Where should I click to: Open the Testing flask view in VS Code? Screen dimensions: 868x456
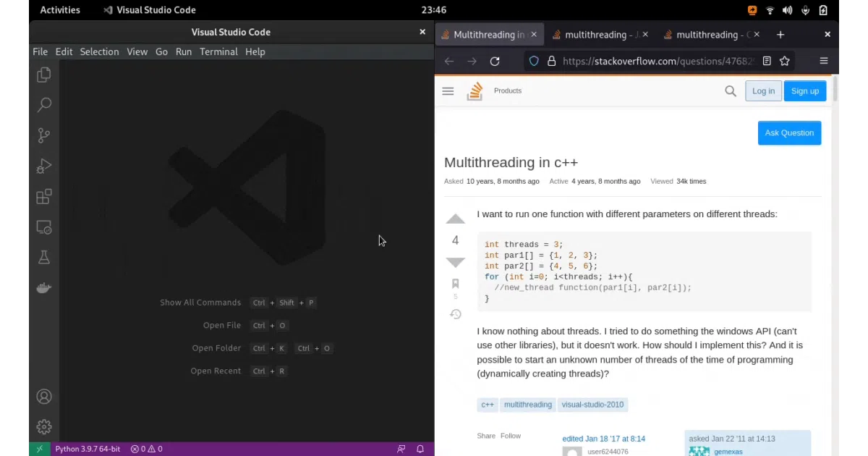pos(44,257)
